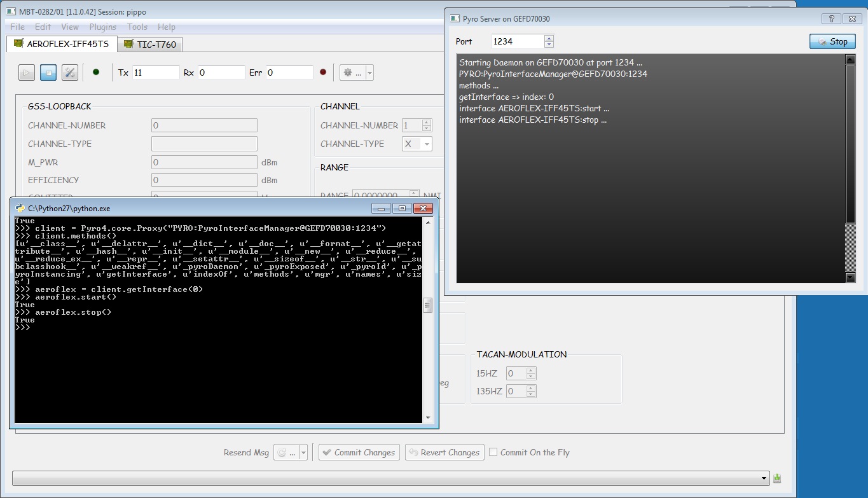
Task: Click the gear actions button in toolbar
Action: [x=352, y=73]
